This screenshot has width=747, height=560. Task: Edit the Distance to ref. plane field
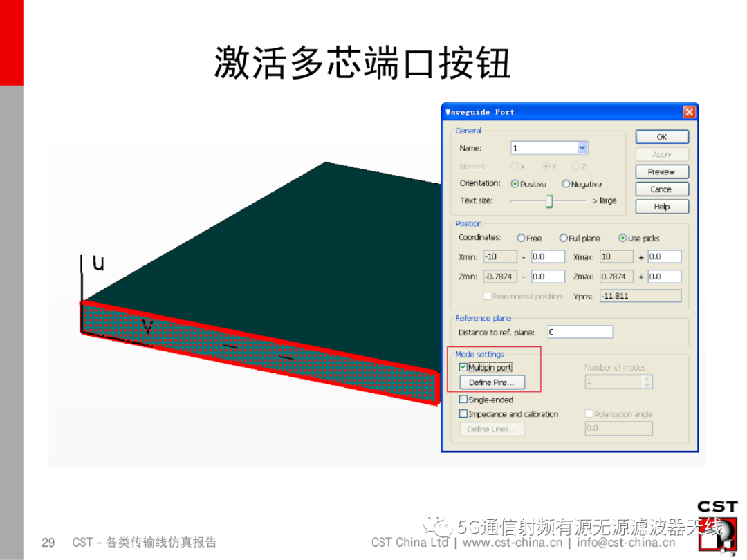coord(580,332)
